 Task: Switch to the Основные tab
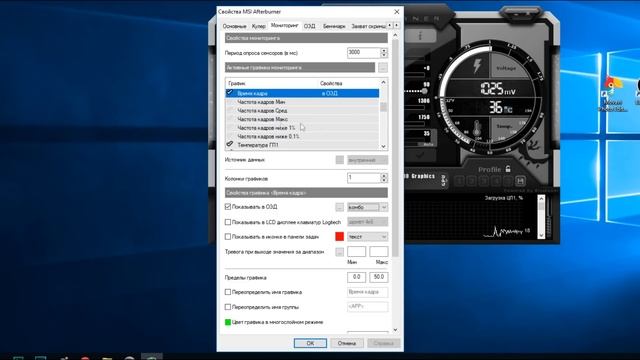tap(234, 26)
